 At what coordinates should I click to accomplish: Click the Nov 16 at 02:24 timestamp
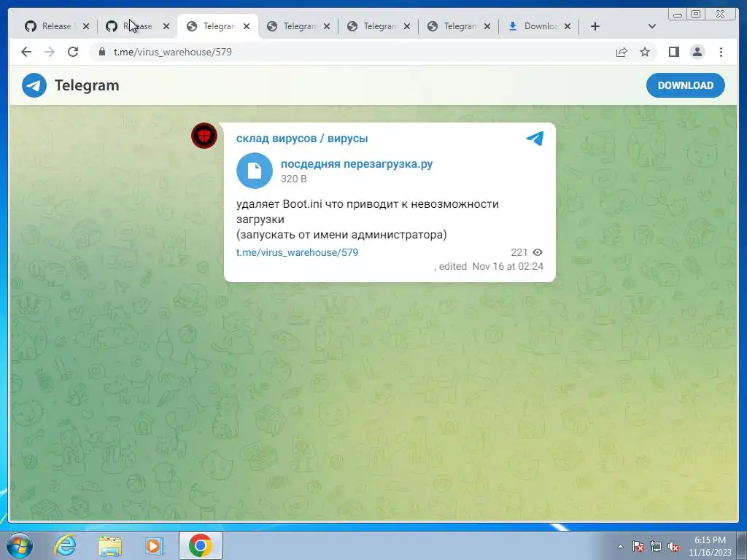click(x=508, y=266)
